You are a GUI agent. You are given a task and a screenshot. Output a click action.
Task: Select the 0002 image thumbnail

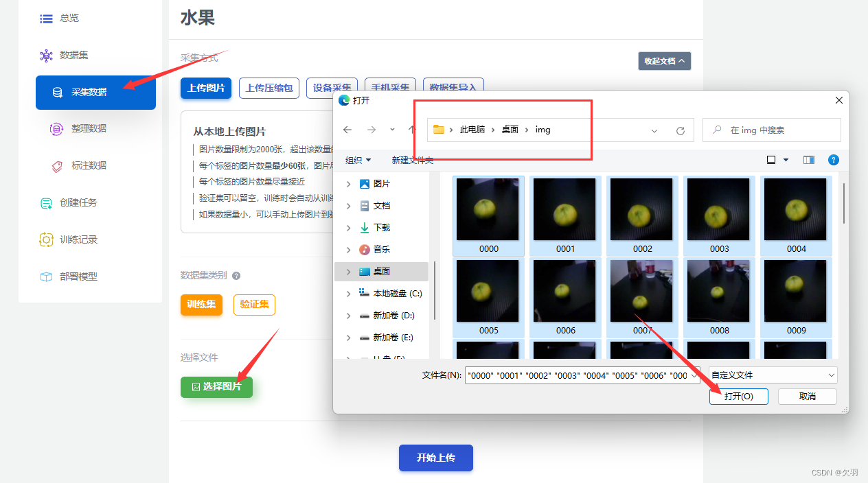coord(643,215)
